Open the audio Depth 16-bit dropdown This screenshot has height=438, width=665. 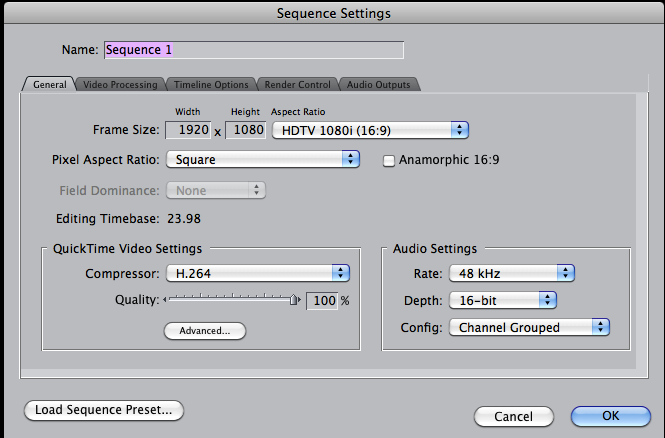point(502,299)
